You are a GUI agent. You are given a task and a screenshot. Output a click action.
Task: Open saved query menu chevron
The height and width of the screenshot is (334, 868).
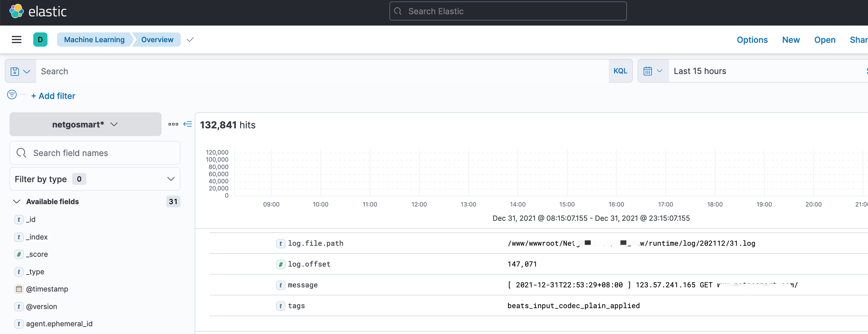tap(27, 72)
